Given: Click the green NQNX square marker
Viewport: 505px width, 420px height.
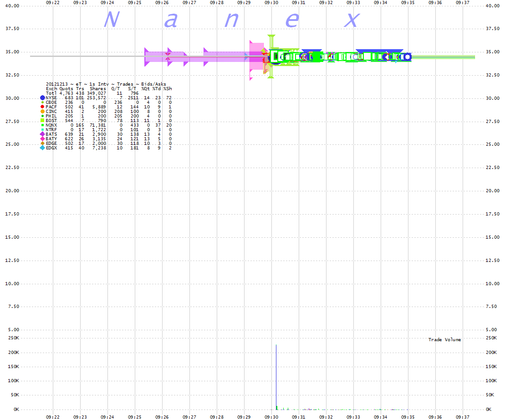Looking at the screenshot, I should pos(42,125).
